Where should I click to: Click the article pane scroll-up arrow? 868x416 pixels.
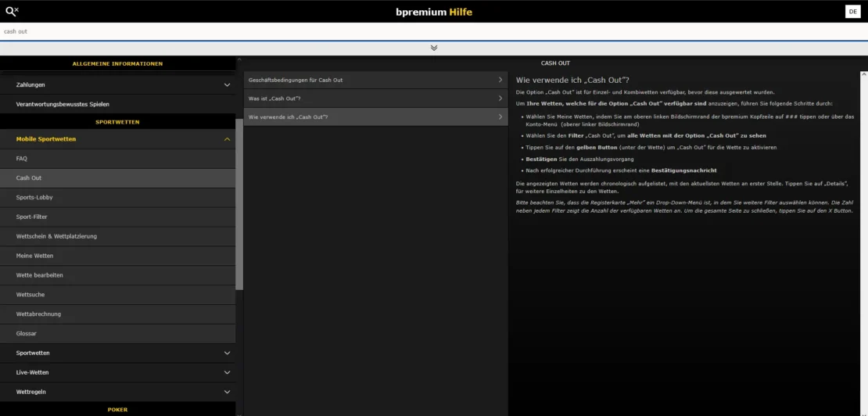tap(863, 74)
